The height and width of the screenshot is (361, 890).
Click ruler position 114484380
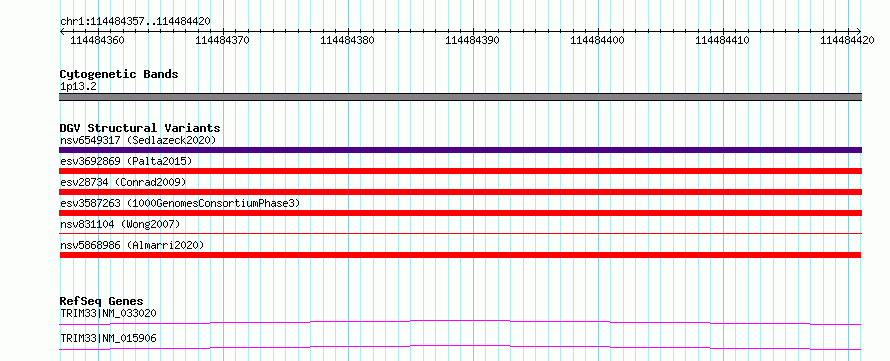click(347, 40)
